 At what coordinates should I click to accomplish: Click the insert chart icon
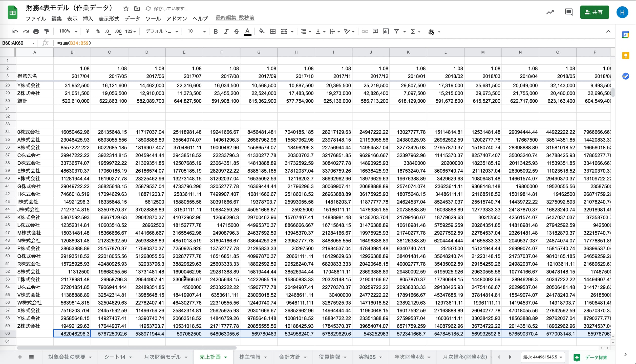[386, 31]
